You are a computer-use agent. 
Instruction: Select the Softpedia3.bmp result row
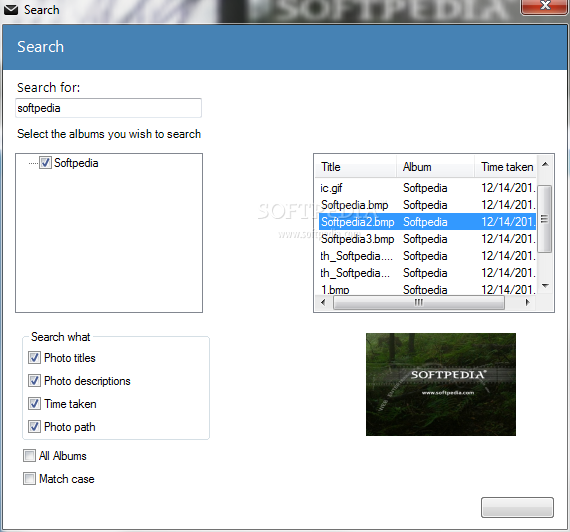click(427, 239)
